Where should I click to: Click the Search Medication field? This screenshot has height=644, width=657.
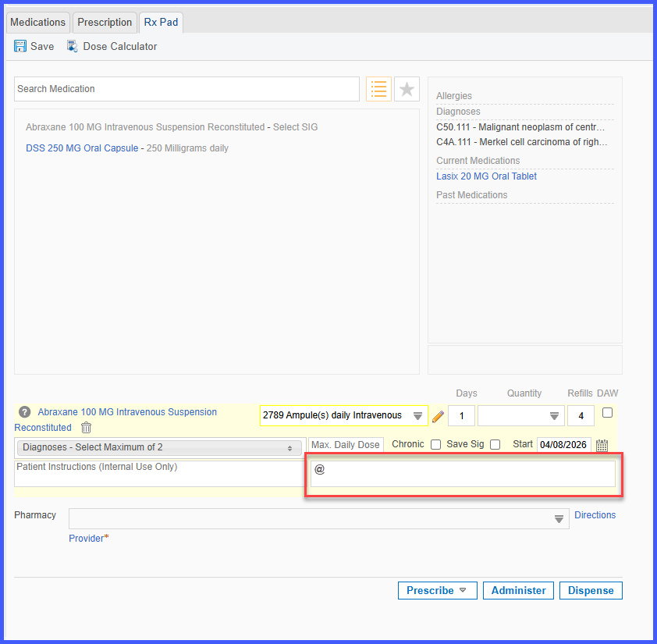(186, 89)
